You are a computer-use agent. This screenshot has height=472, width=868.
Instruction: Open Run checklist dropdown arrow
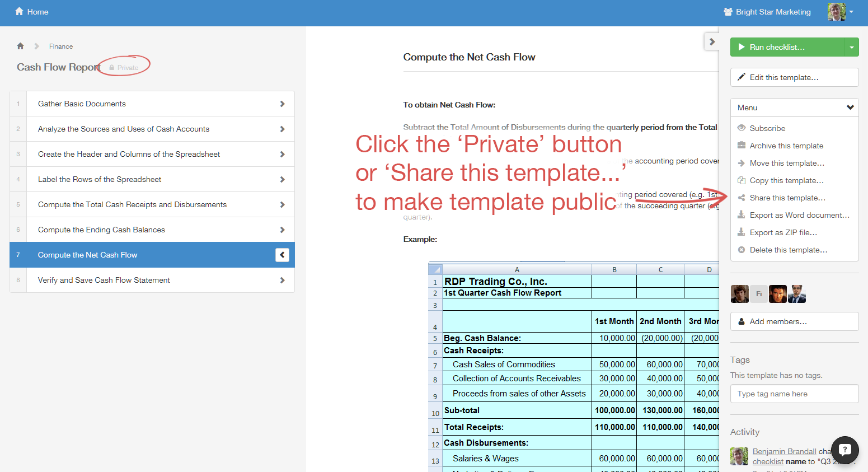(851, 48)
